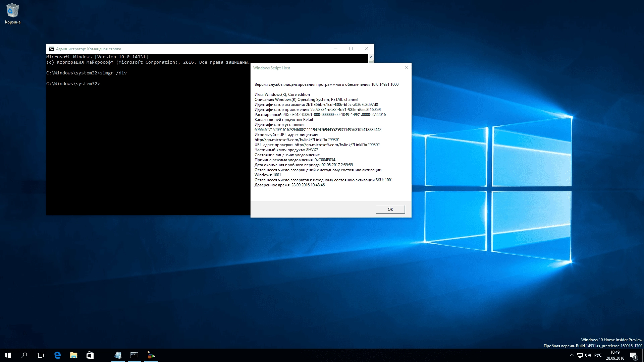Click the long installation ID number
This screenshot has height=362, width=644.
318,130
